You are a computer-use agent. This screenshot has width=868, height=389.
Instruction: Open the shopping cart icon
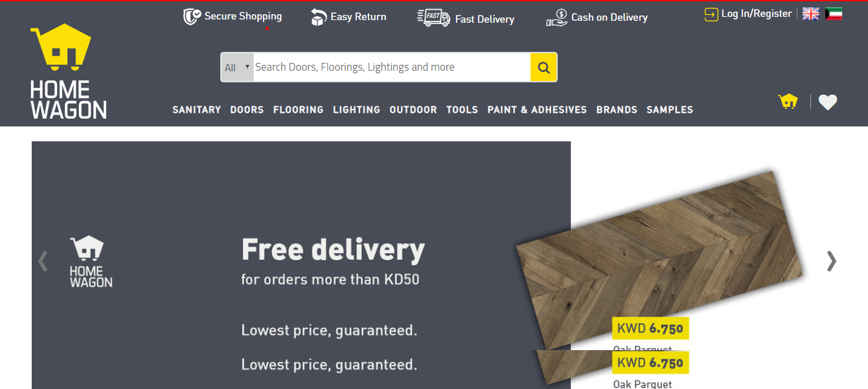(788, 102)
